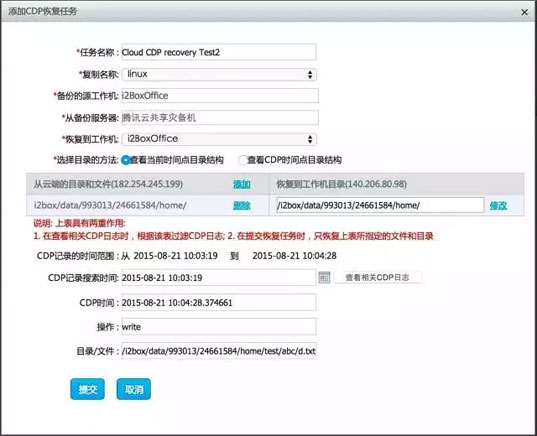Click the 添加 link in table header

[241, 184]
